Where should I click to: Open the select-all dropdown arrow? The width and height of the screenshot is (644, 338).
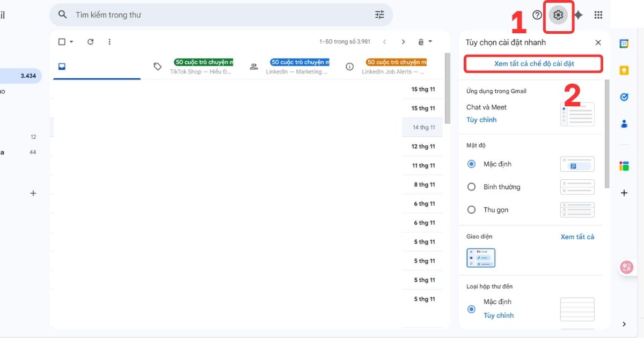click(x=70, y=41)
